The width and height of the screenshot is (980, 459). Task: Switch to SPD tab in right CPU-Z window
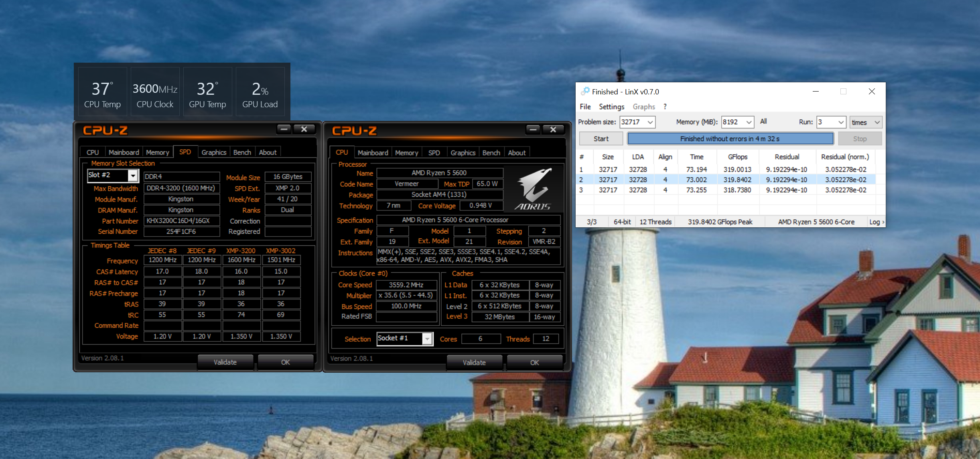(x=434, y=153)
